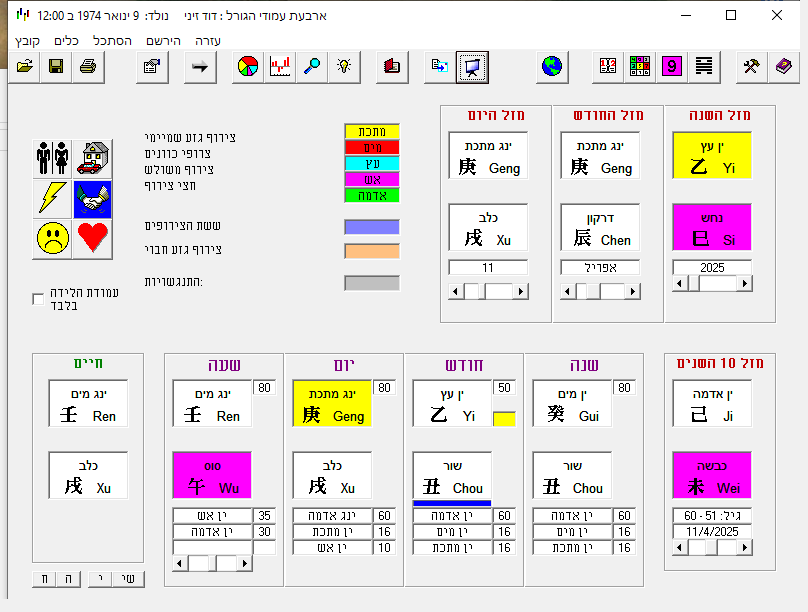Click the light bulb toolbar icon

[x=344, y=67]
